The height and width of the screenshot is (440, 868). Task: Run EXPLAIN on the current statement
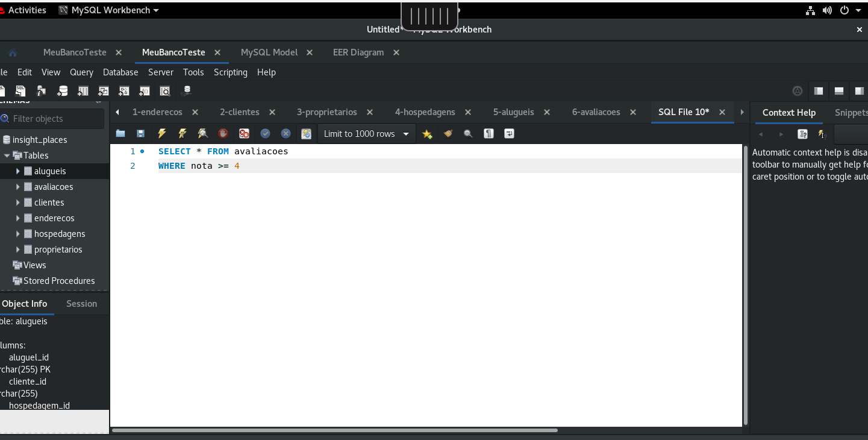(203, 134)
